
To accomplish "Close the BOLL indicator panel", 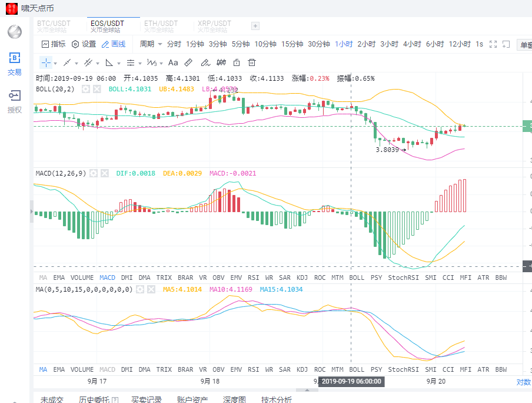I will [x=97, y=89].
